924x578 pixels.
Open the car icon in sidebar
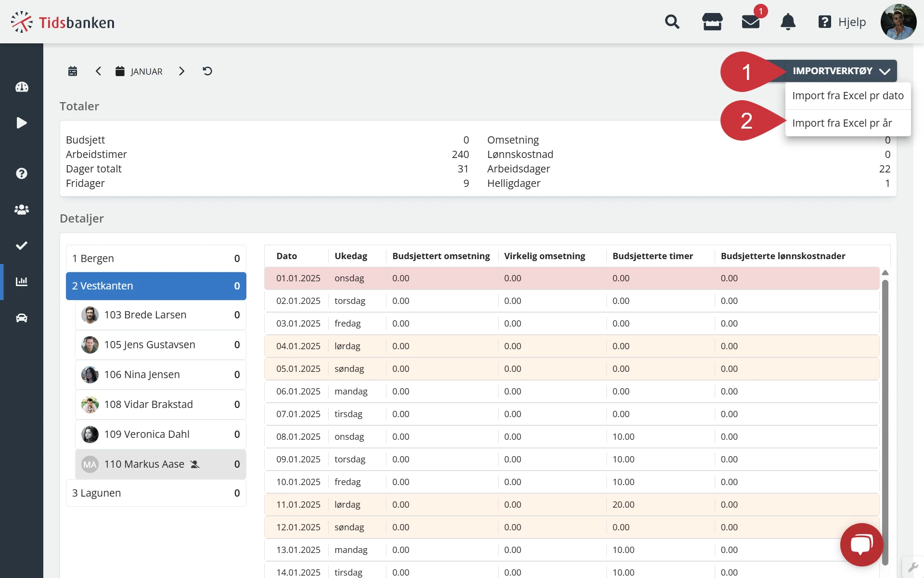pyautogui.click(x=22, y=318)
